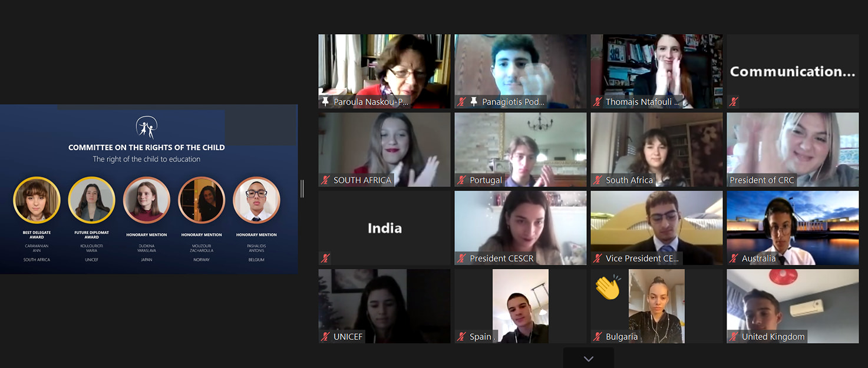
Task: Expand next page of gallery with down chevron
Action: coord(588,359)
